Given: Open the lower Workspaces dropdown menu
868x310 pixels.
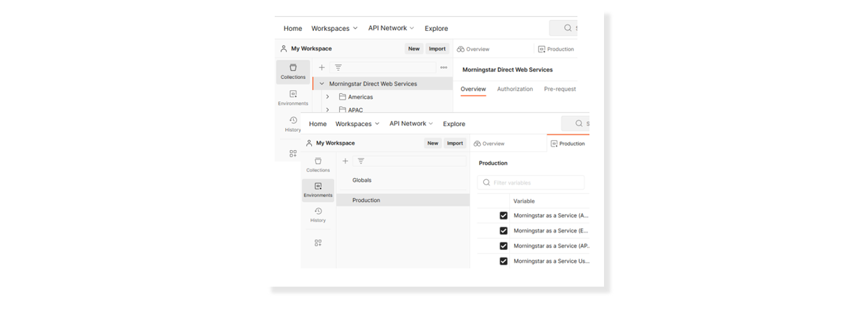Looking at the screenshot, I should 357,124.
